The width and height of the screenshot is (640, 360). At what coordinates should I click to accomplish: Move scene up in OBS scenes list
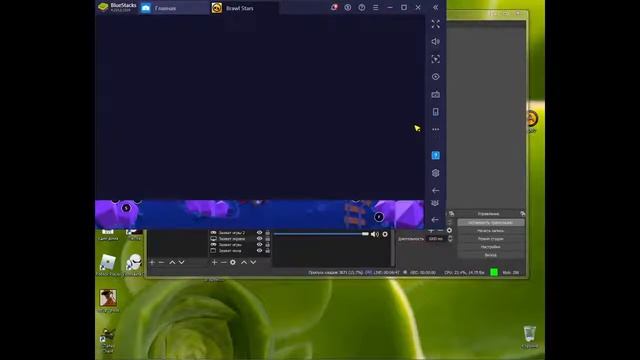[x=172, y=262]
